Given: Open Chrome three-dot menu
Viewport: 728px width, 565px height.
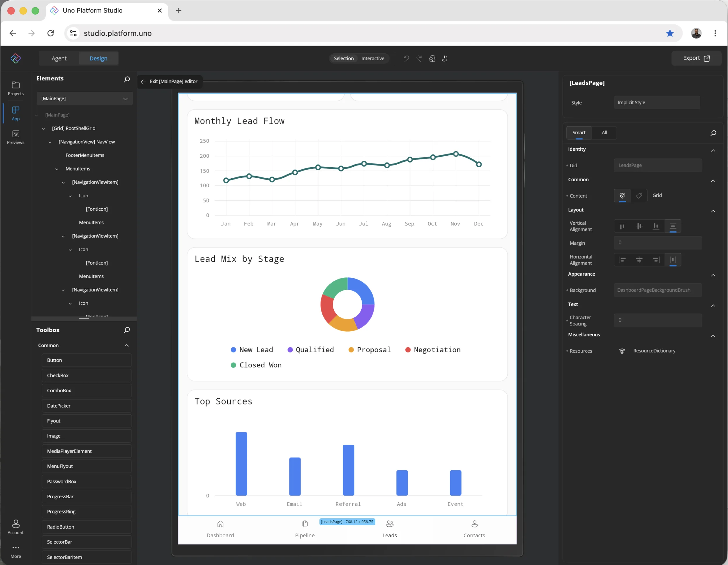Looking at the screenshot, I should click(x=715, y=33).
